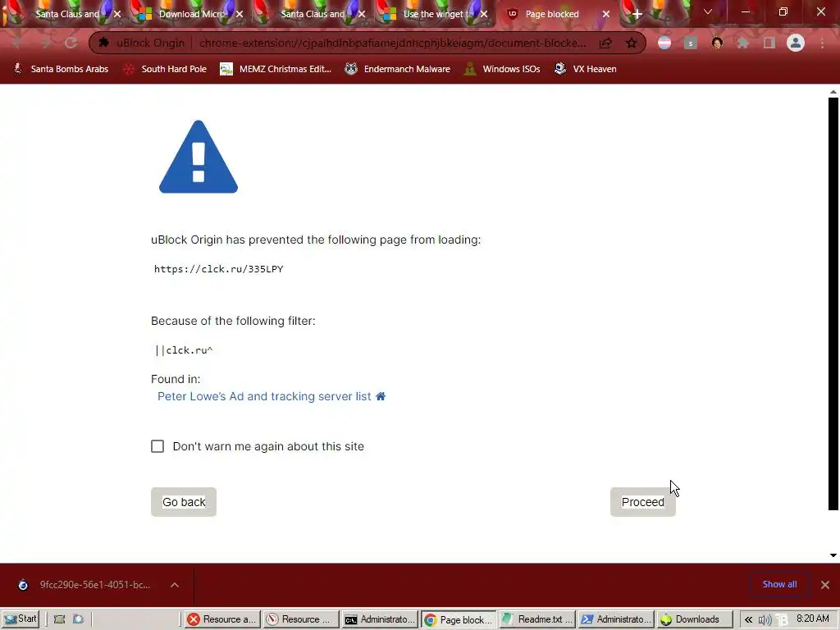Open the Administrator command prompt taskbar item
Viewport: 840px width, 630px height.
(x=379, y=619)
